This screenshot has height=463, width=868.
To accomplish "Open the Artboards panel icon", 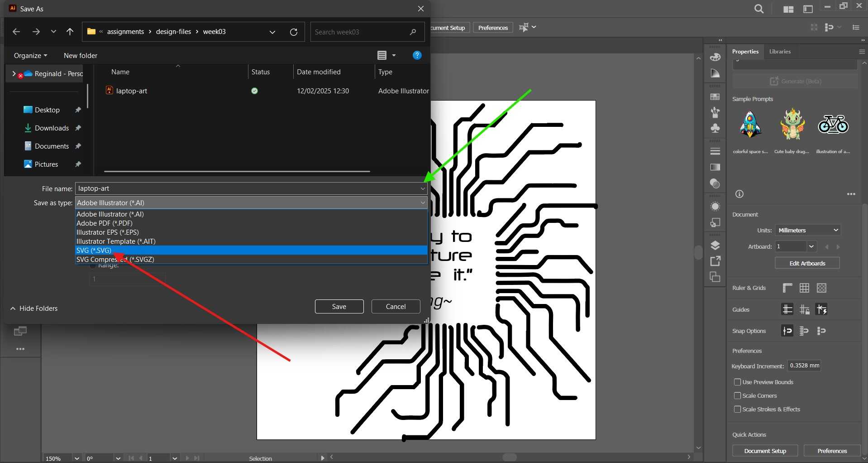I will tap(715, 277).
